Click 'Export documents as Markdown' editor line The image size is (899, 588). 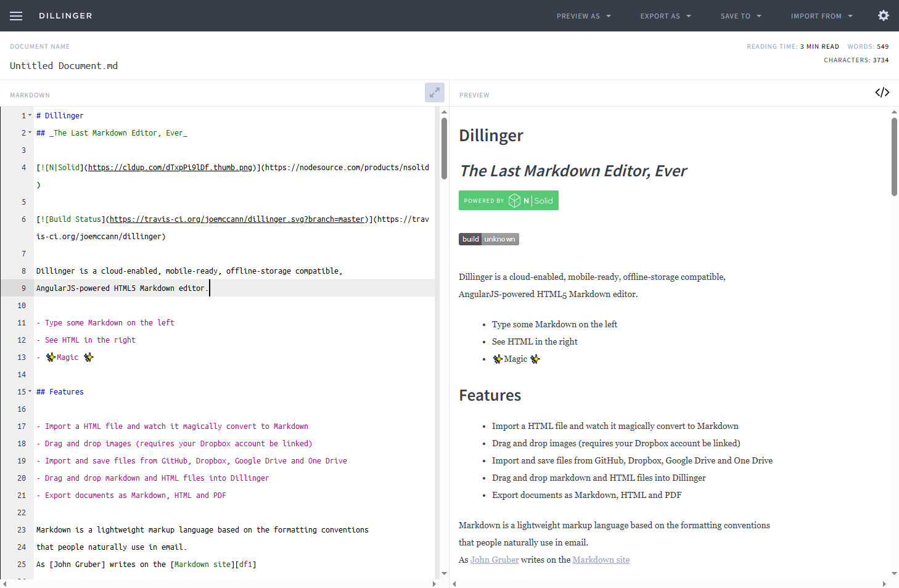click(131, 495)
